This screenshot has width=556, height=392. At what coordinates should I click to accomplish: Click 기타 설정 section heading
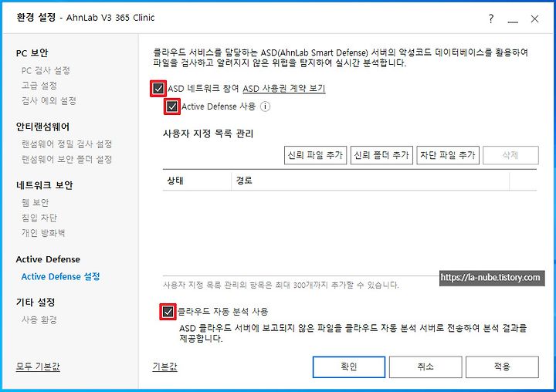click(x=36, y=302)
